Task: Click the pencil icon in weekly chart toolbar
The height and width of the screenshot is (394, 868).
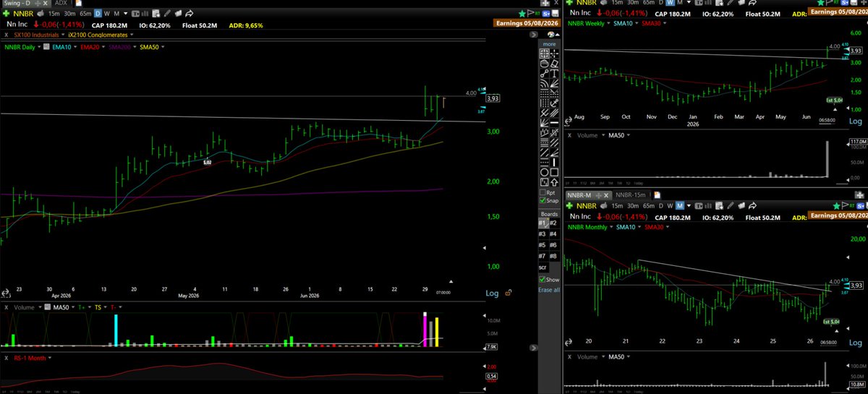Action: [730, 3]
